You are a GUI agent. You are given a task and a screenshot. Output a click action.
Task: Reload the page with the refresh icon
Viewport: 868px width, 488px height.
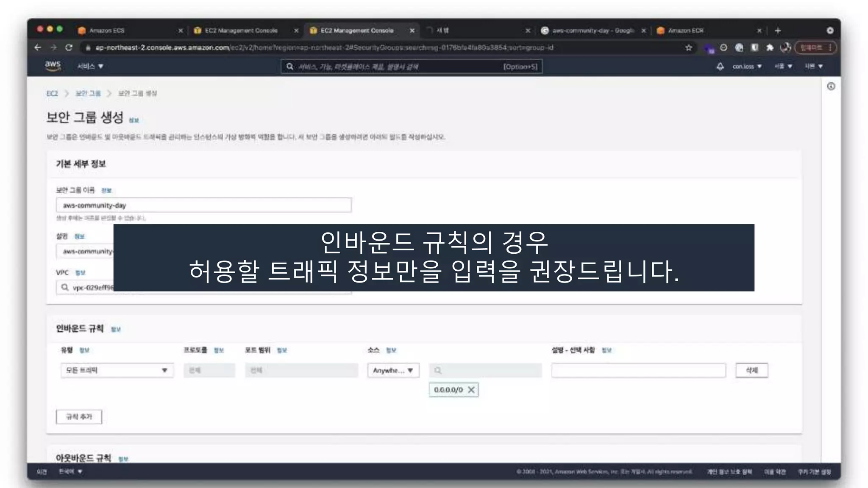click(x=69, y=47)
